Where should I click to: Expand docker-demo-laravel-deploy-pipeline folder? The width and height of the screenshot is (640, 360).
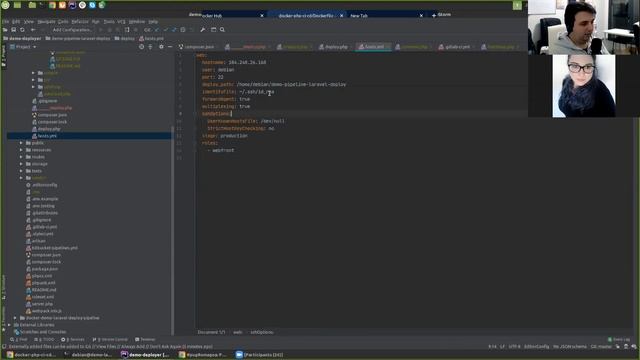(15, 318)
